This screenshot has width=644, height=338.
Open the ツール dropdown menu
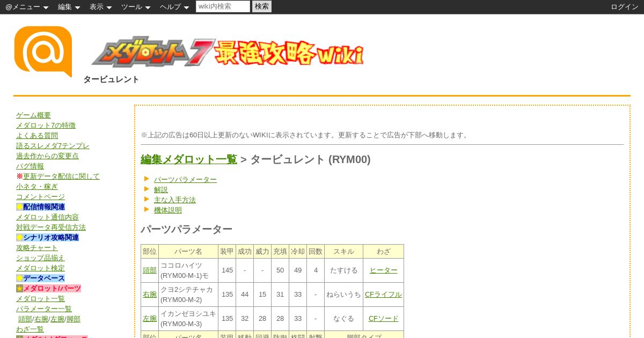tap(136, 7)
